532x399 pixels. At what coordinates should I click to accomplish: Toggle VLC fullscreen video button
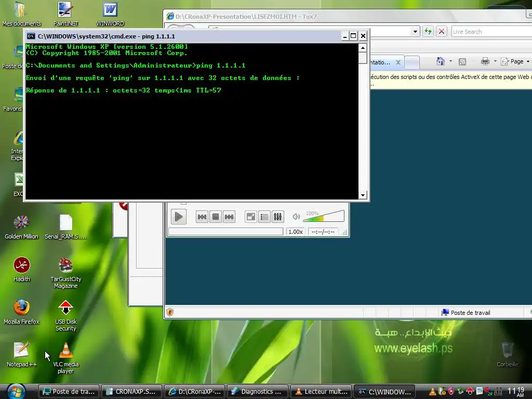tap(251, 217)
